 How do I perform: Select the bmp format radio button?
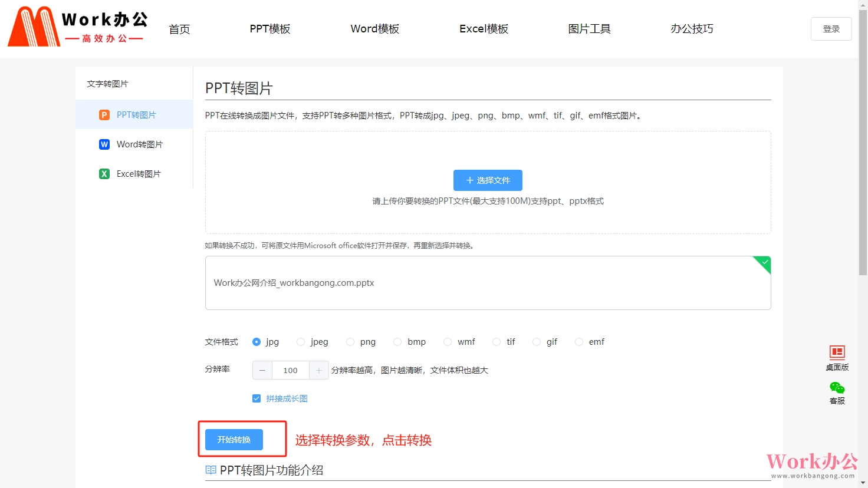point(397,342)
